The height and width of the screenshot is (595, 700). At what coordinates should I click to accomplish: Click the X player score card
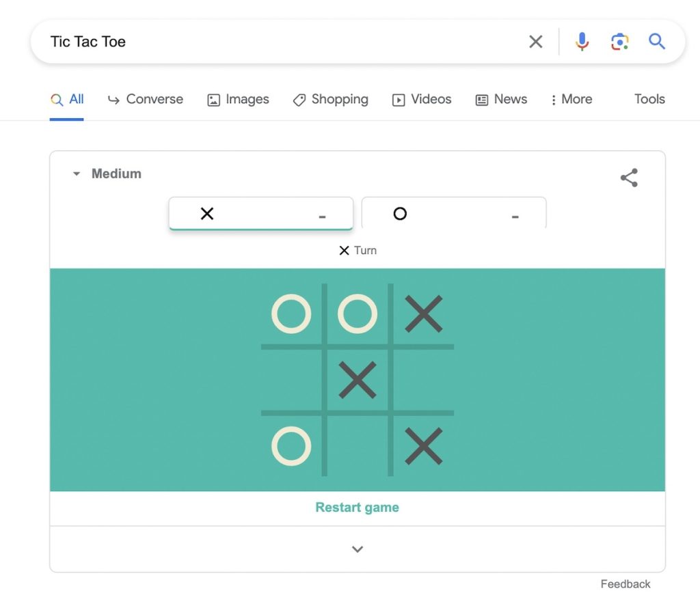pos(261,213)
